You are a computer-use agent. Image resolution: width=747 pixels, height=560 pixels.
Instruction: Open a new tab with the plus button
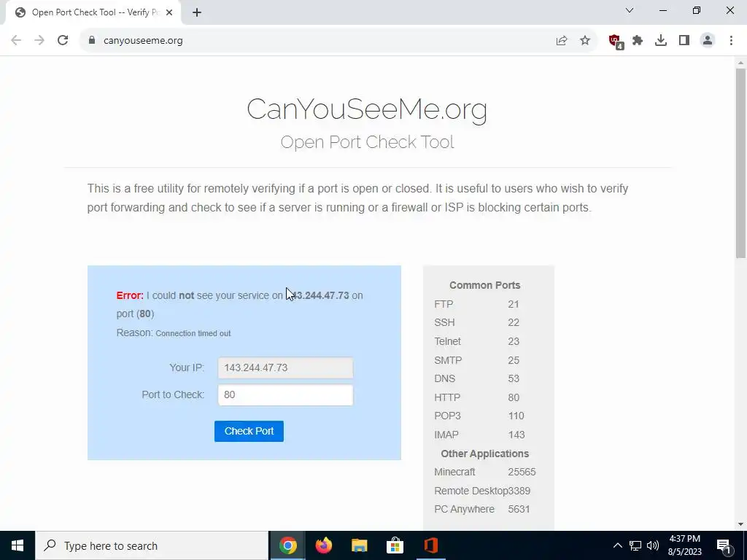(x=197, y=13)
